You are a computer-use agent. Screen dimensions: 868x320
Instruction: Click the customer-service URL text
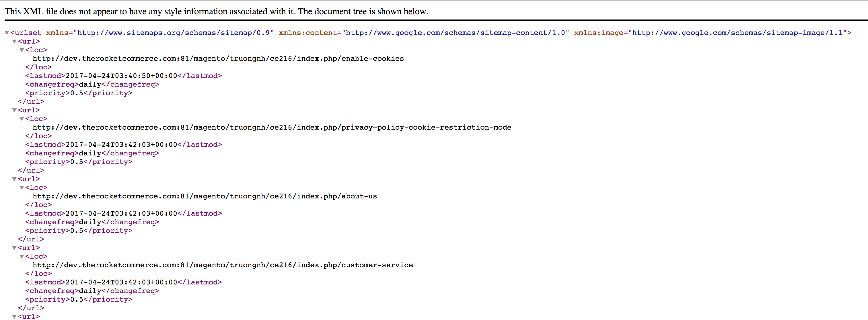(x=222, y=265)
